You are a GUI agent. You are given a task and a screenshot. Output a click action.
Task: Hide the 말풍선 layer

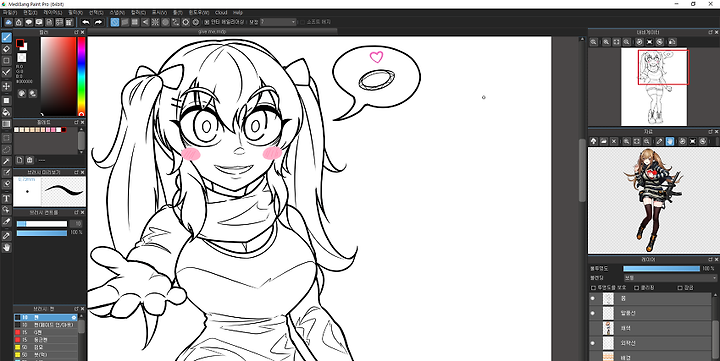pos(592,313)
